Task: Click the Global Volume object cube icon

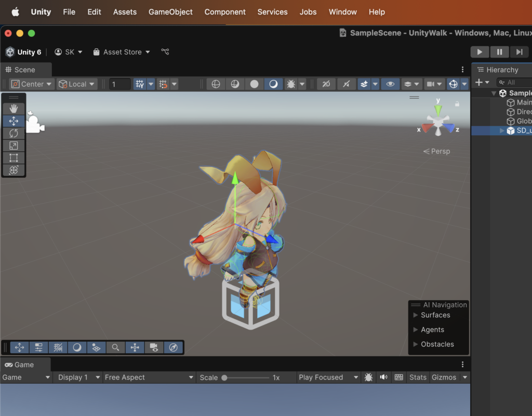Action: pyautogui.click(x=511, y=121)
